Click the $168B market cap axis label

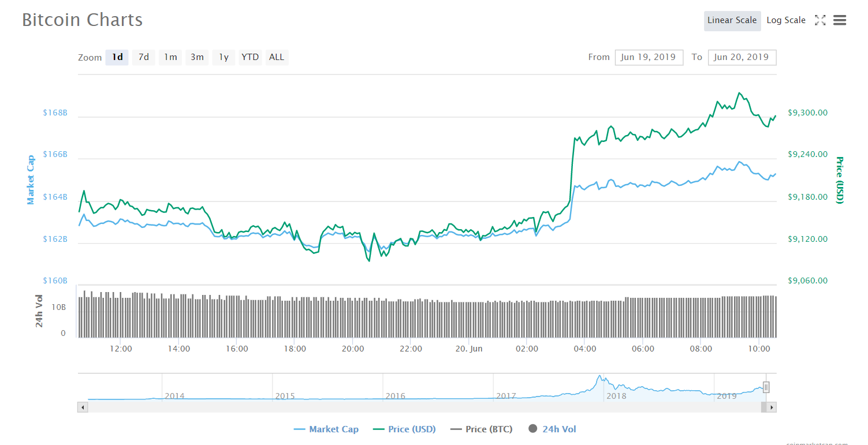coord(55,113)
